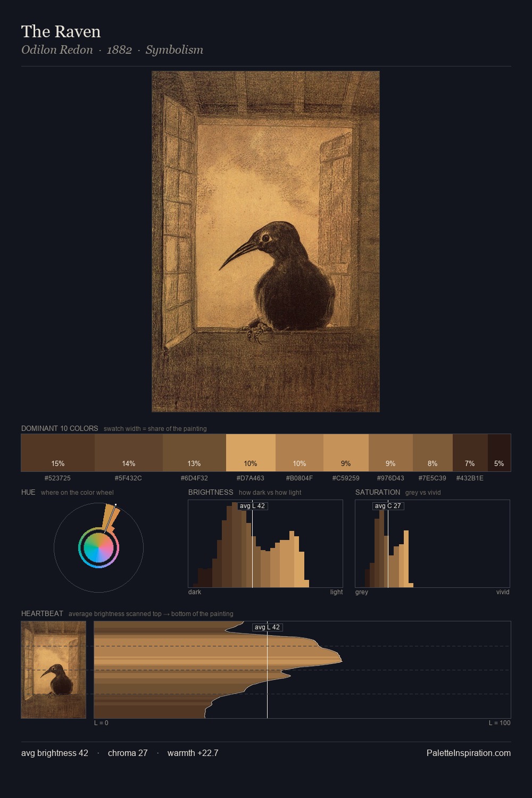This screenshot has width=532, height=798.
Task: Click the 'HUE' section heading
Action: [x=28, y=492]
